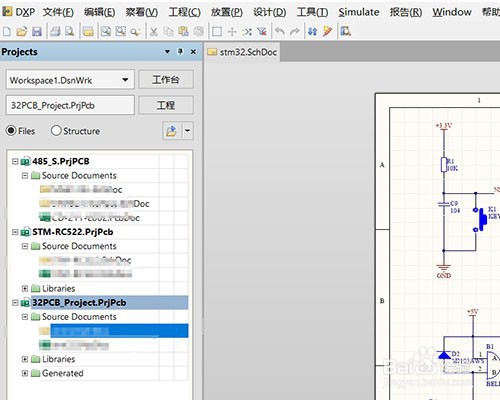
Task: Save the current document with the floppy icon
Action: coord(37,32)
